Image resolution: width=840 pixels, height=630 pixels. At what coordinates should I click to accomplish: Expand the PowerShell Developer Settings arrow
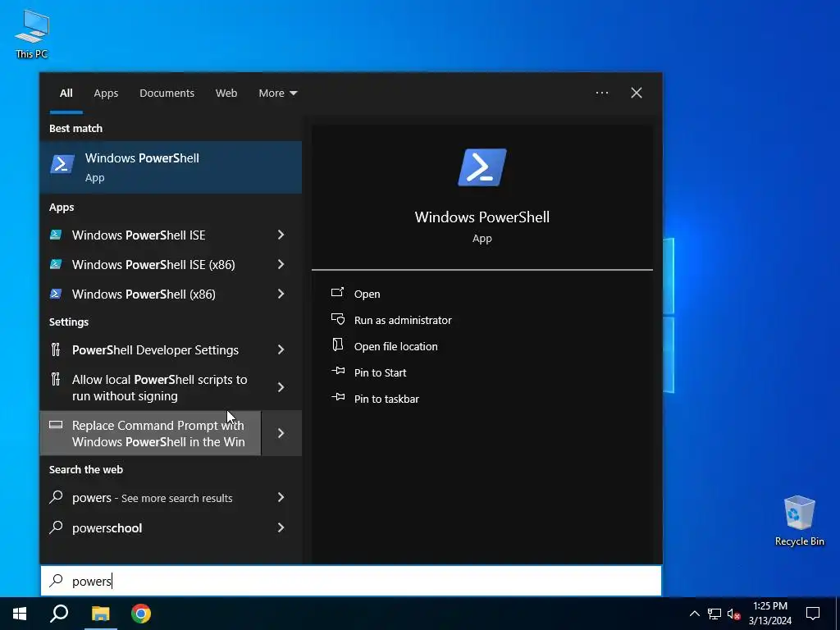coord(281,349)
